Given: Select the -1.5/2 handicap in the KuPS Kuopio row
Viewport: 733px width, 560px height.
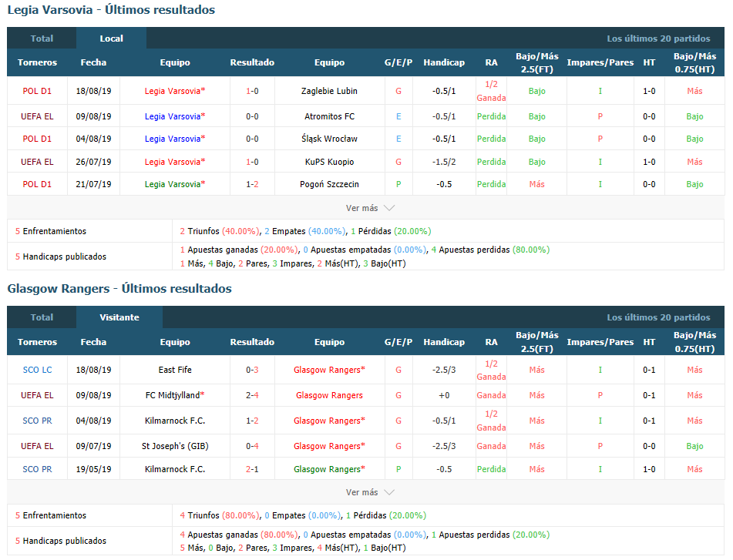Looking at the screenshot, I should coord(444,162).
